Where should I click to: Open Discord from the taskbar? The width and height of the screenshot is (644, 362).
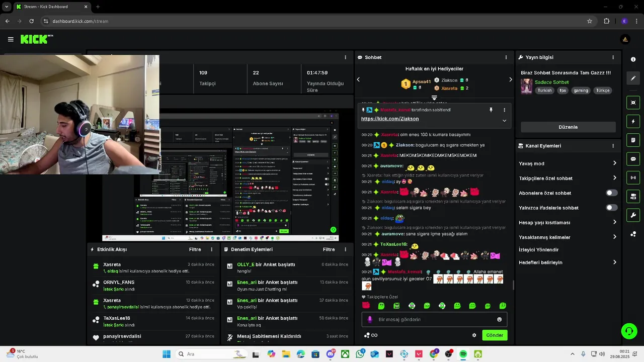pos(331,354)
